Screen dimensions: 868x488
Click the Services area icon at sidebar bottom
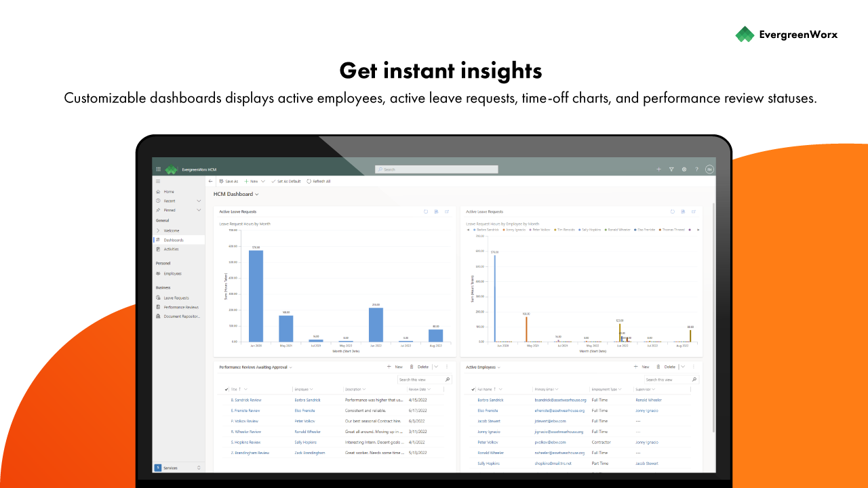pyautogui.click(x=158, y=468)
